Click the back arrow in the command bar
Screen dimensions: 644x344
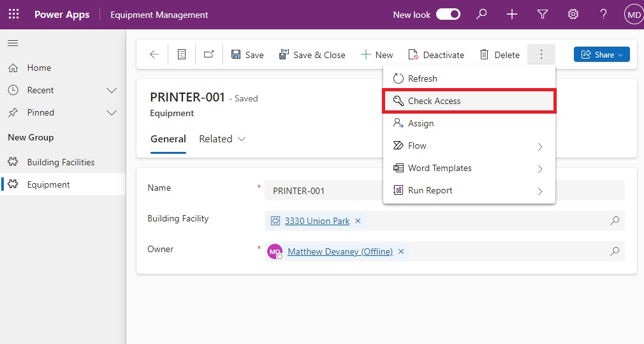coord(154,54)
